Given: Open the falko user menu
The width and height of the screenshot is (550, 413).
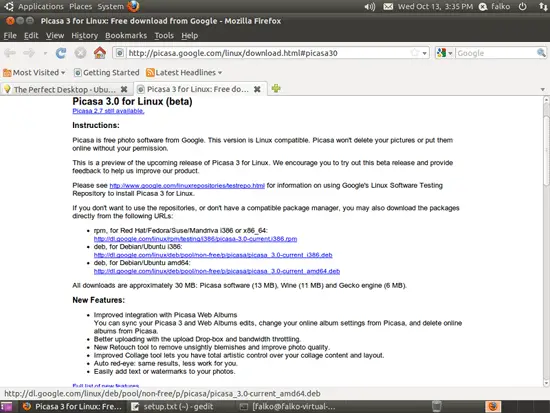Looking at the screenshot, I should pyautogui.click(x=501, y=6).
